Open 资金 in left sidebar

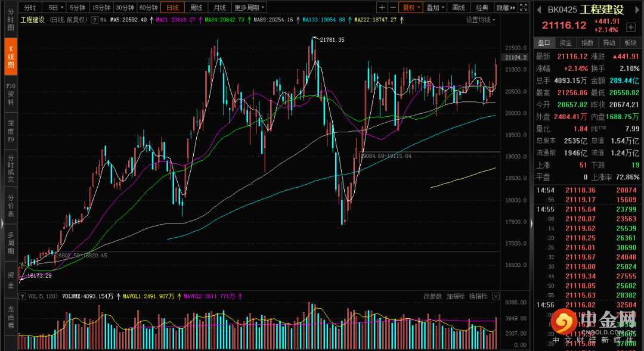point(11,280)
